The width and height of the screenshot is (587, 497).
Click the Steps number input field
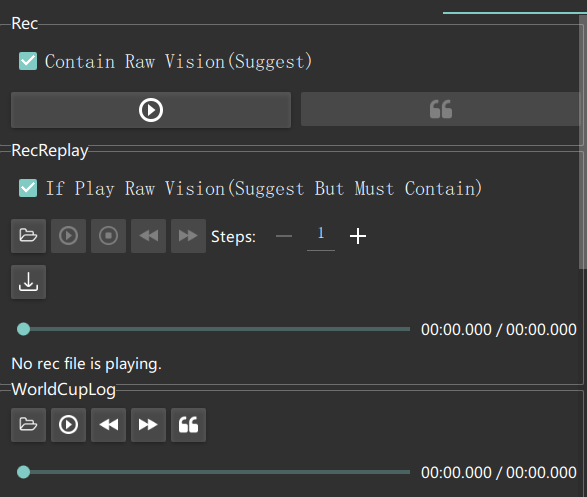tap(321, 236)
